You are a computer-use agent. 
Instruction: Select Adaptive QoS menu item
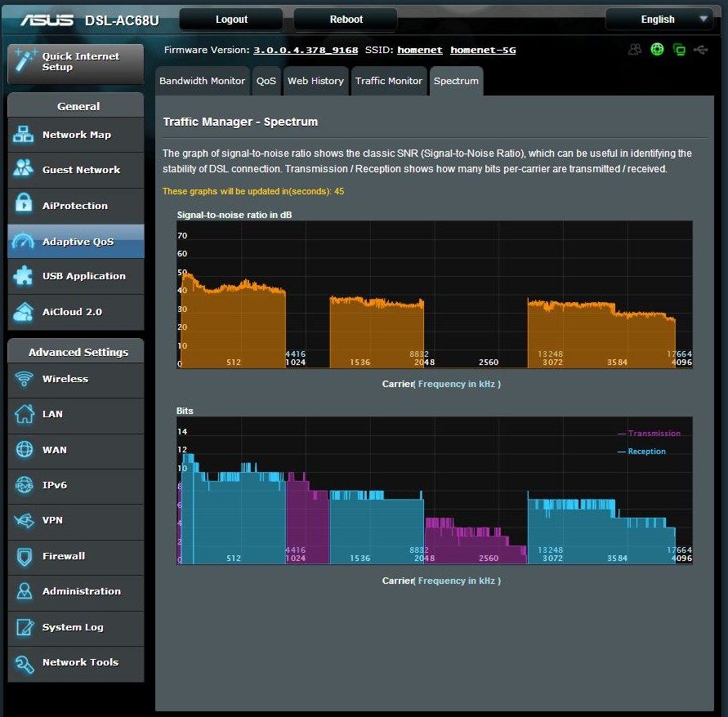click(x=76, y=242)
